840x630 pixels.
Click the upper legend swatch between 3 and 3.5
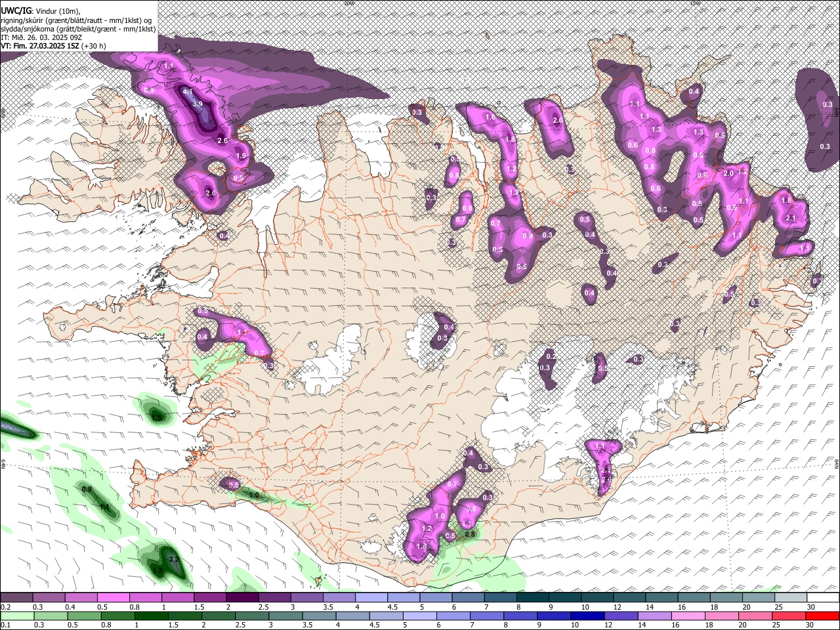click(x=306, y=597)
